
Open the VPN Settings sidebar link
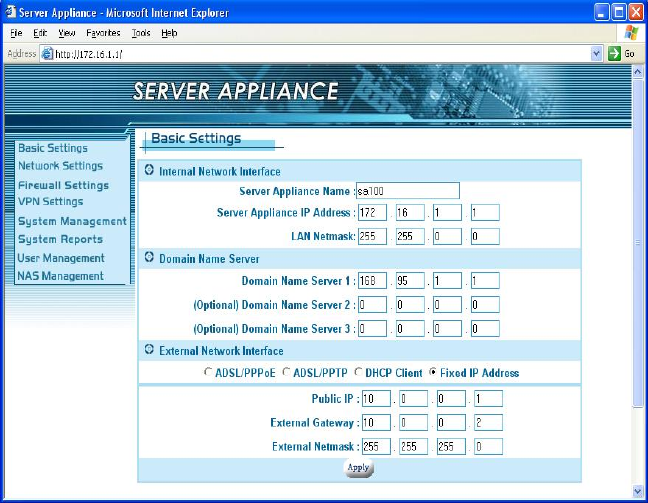pyautogui.click(x=50, y=202)
